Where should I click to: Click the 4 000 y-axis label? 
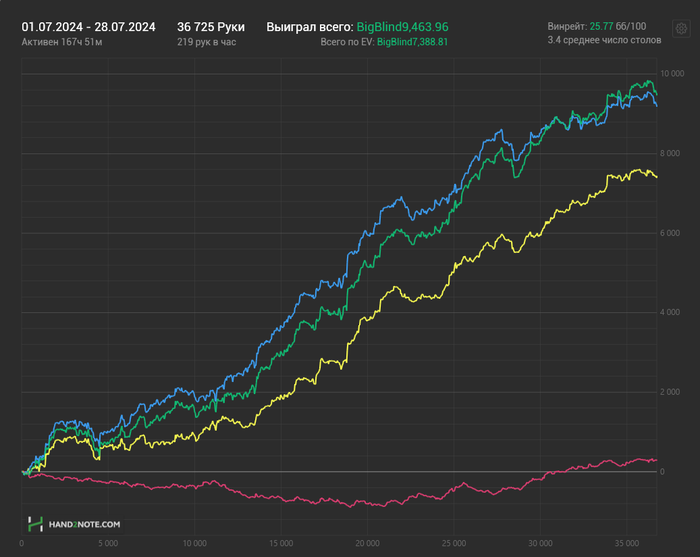click(x=670, y=312)
